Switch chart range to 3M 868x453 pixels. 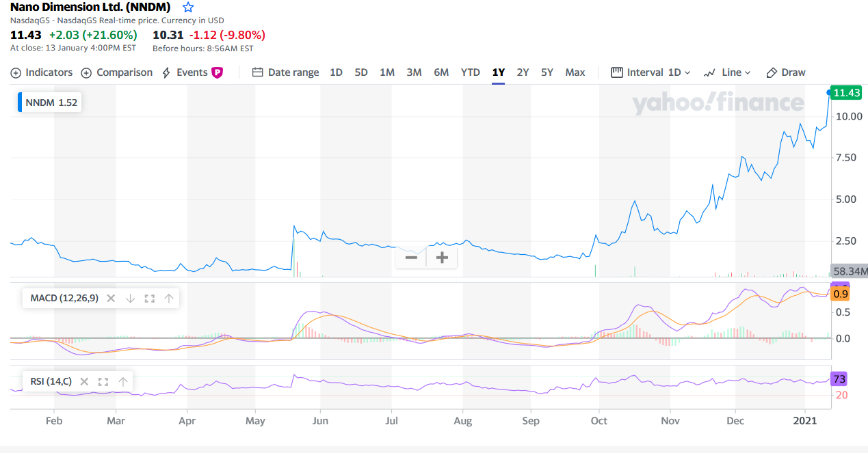414,72
